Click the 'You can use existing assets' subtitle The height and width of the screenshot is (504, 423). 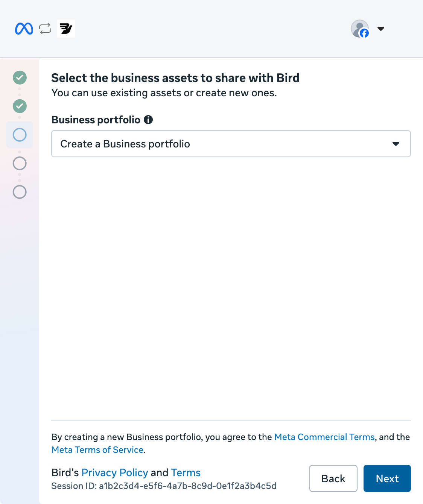[164, 93]
